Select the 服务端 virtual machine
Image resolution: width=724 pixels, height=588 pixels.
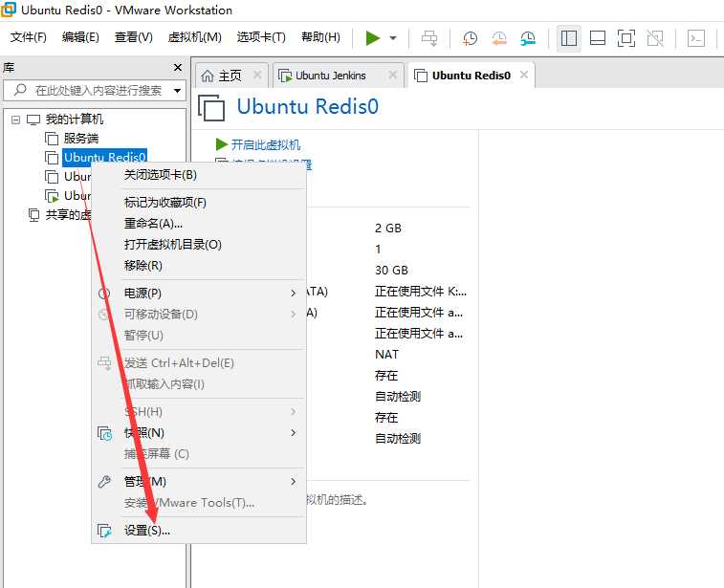[80, 139]
